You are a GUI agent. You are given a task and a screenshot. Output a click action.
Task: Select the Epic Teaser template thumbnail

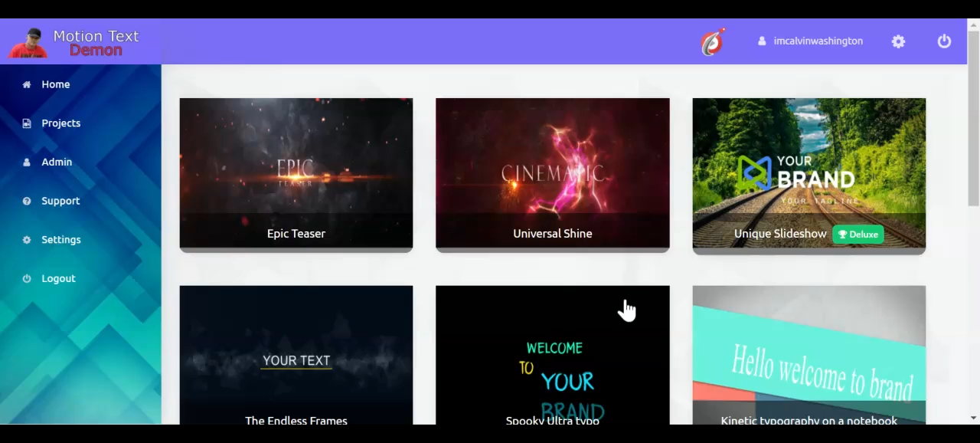(296, 173)
